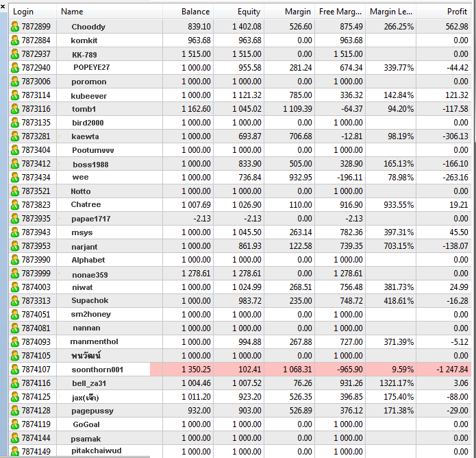Click balance 1 278.61 for nonae359
This screenshot has width=476, height=458.
[196, 273]
